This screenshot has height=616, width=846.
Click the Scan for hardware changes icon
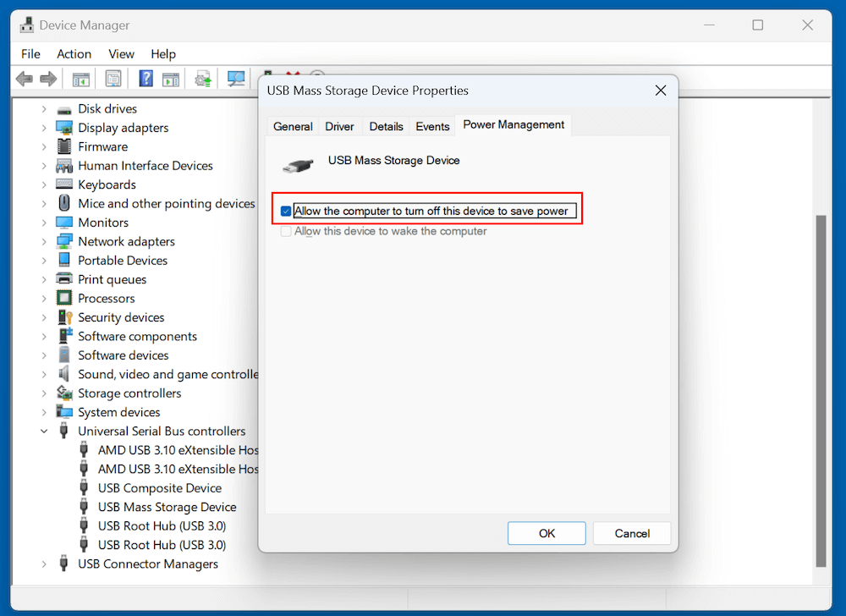coord(236,80)
